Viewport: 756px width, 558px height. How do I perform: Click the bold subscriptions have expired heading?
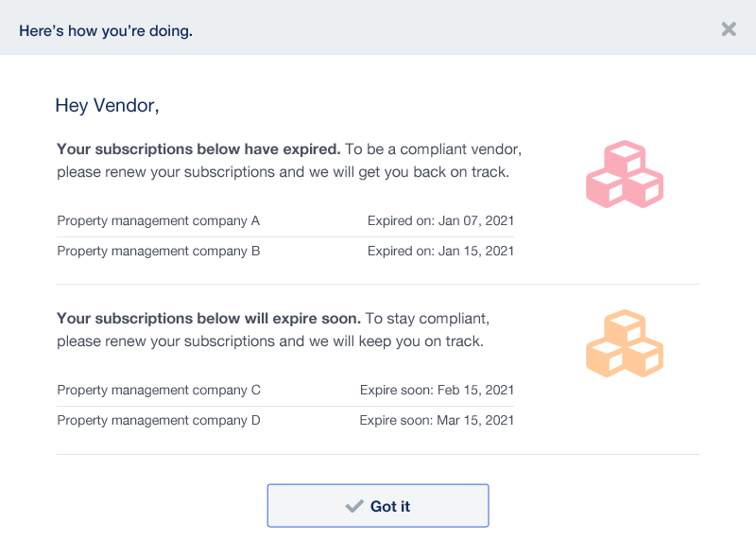tap(198, 149)
